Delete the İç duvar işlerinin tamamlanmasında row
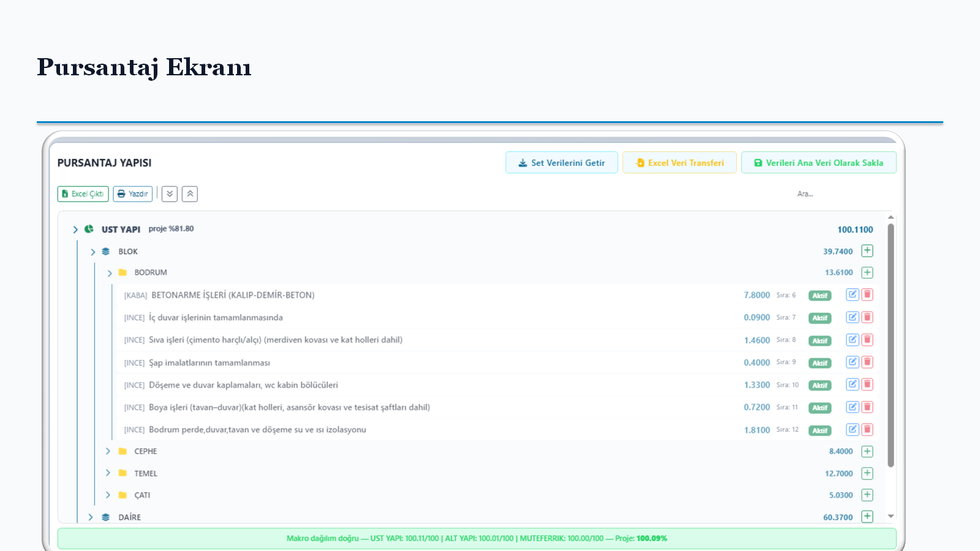The width and height of the screenshot is (980, 551). click(x=867, y=317)
